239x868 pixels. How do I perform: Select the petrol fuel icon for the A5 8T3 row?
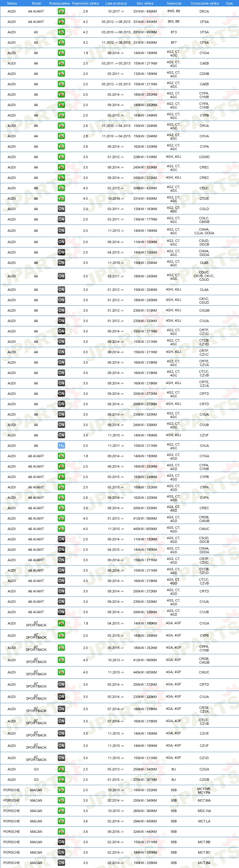pyautogui.click(x=61, y=32)
